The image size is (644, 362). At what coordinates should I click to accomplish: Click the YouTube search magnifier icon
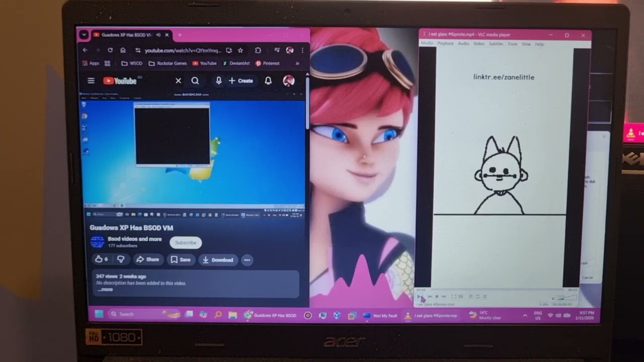[x=195, y=80]
